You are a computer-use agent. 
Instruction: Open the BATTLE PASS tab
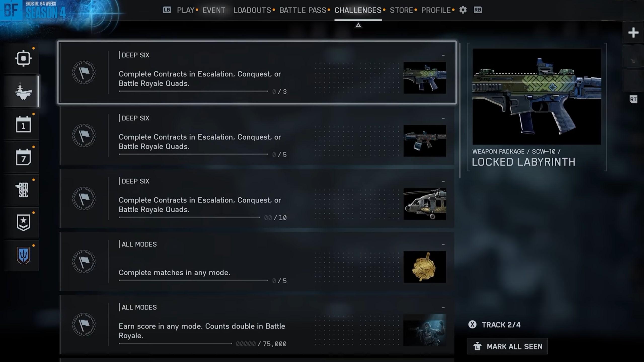[x=303, y=10]
